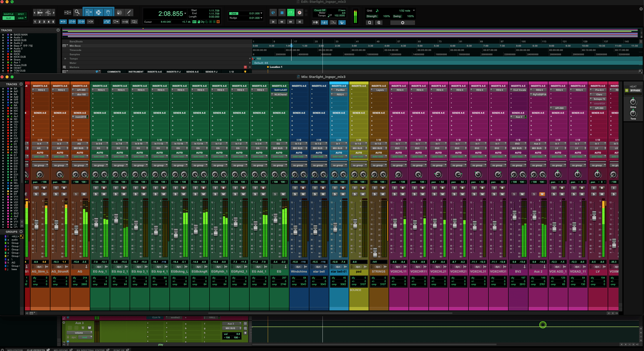Image resolution: width=644 pixels, height=351 pixels.
Task: Activate the Scrubber speaker tool
Action: (x=119, y=12)
